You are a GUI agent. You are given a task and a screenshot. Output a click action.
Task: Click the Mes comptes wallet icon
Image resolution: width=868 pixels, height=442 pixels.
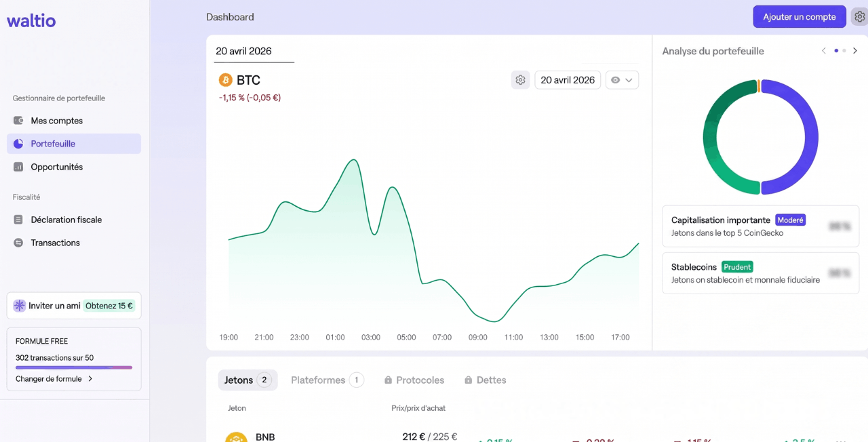point(18,121)
